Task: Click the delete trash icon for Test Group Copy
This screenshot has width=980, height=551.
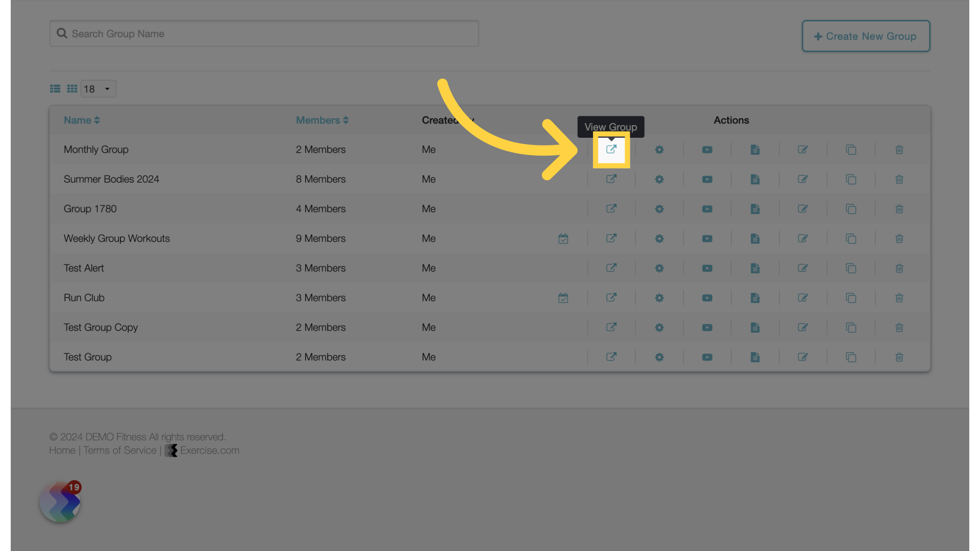Action: pos(899,328)
